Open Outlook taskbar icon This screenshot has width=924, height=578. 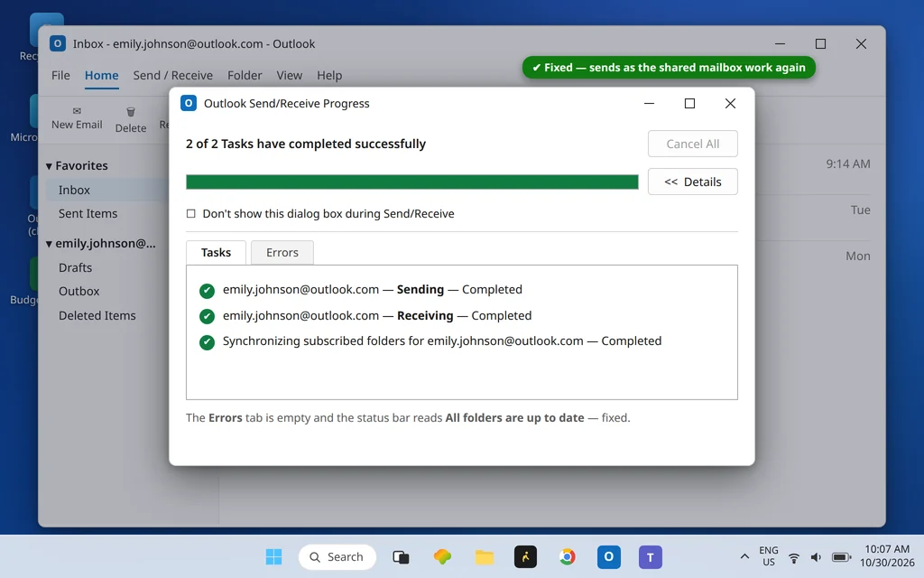click(x=609, y=556)
